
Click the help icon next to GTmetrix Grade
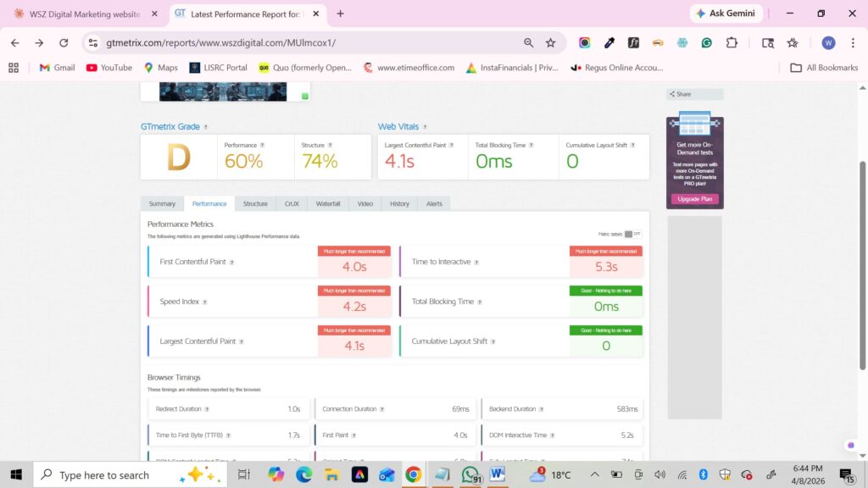coord(205,125)
